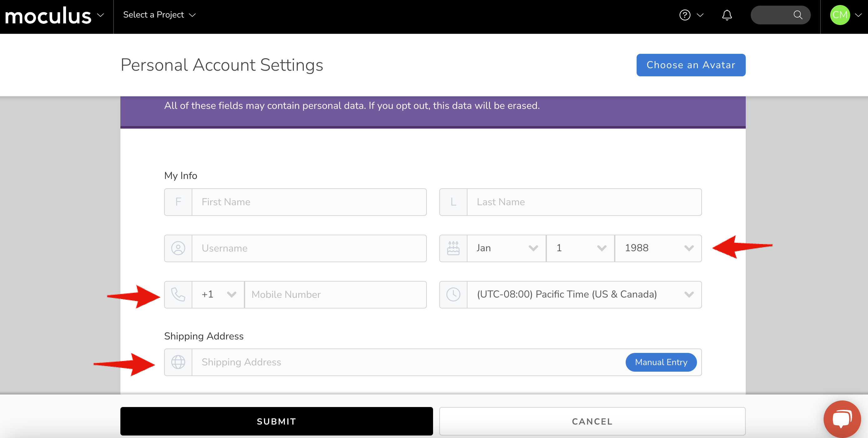Image resolution: width=868 pixels, height=438 pixels.
Task: Click the search magnifier icon
Action: [x=798, y=15]
